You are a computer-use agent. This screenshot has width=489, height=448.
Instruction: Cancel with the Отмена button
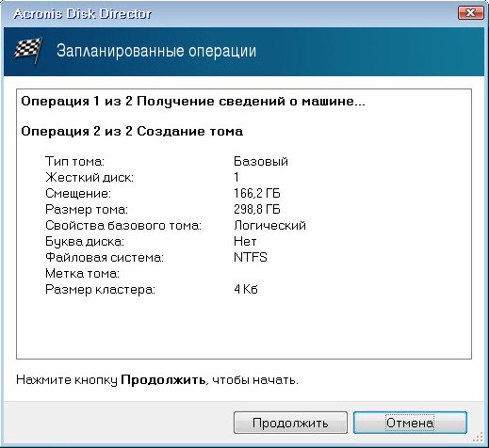click(410, 423)
